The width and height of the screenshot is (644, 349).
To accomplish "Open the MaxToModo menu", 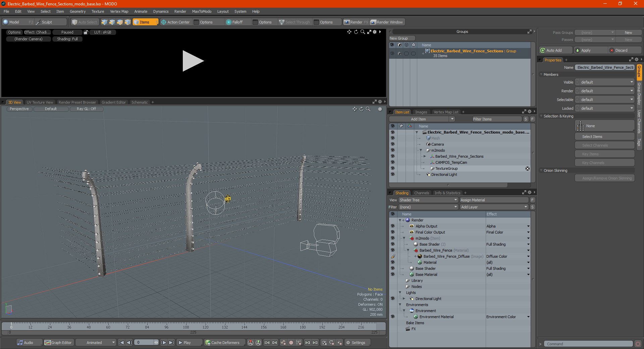I will (x=202, y=11).
